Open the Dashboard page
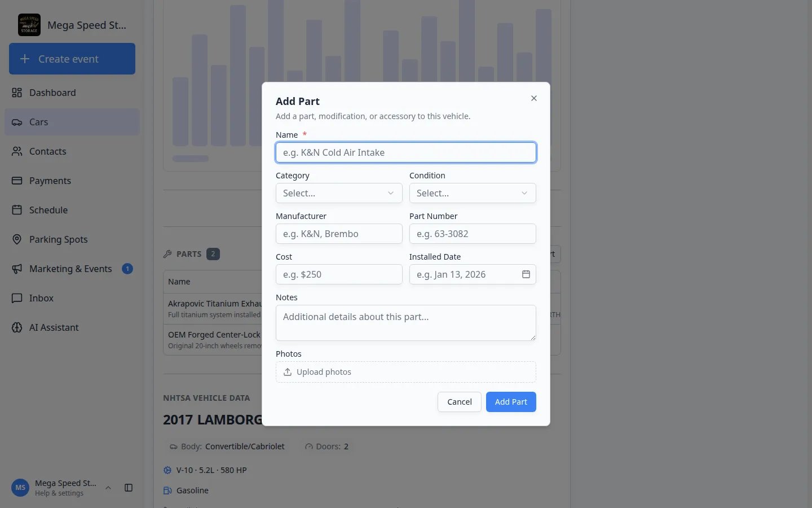812x508 pixels. point(72,93)
